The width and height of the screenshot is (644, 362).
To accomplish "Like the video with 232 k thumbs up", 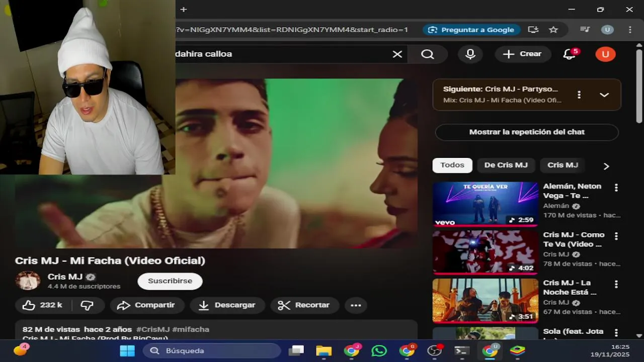I will [43, 305].
